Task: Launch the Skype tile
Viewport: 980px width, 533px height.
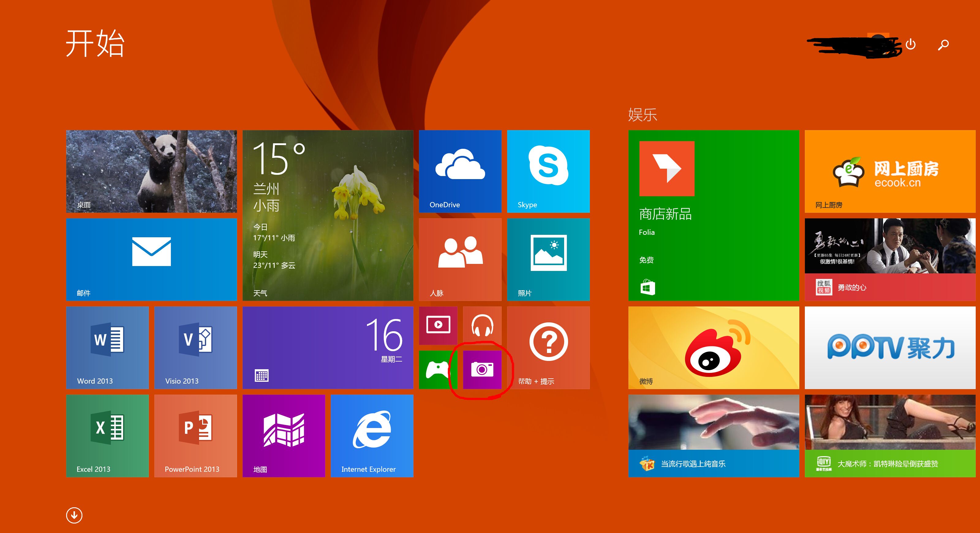Action: click(548, 171)
